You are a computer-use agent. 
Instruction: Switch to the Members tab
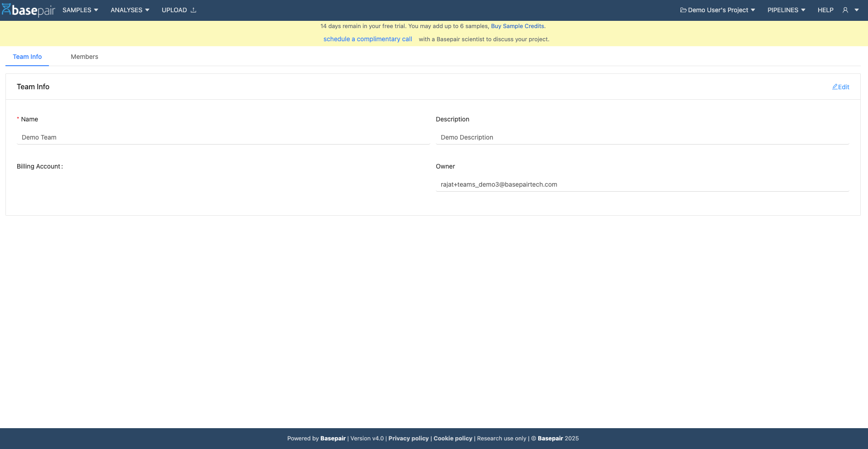[x=84, y=57]
